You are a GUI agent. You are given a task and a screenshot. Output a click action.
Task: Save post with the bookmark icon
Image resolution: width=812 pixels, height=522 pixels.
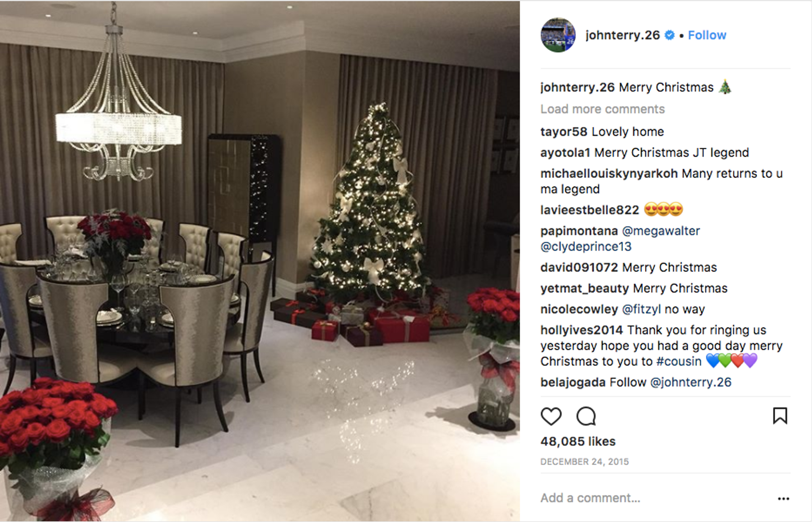point(780,415)
